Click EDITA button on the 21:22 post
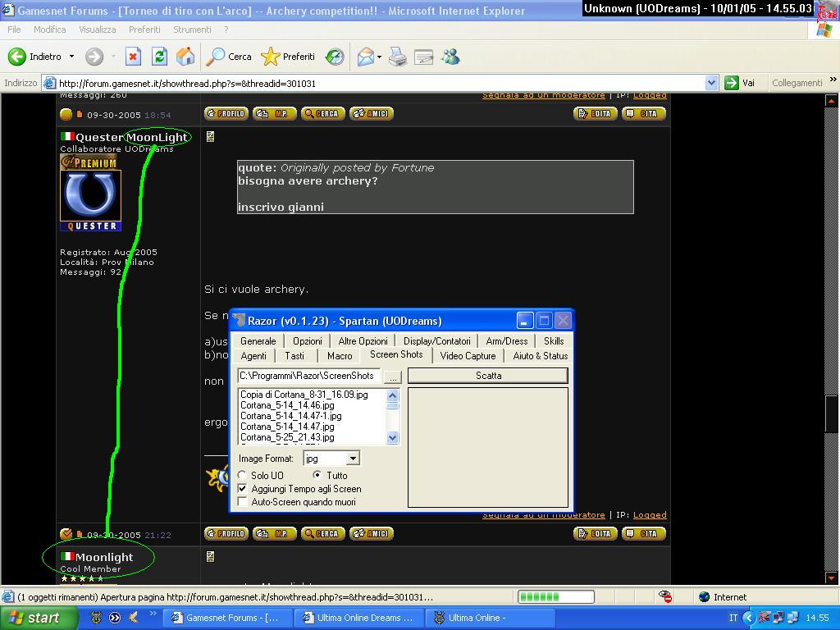Image resolution: width=840 pixels, height=630 pixels. point(596,533)
